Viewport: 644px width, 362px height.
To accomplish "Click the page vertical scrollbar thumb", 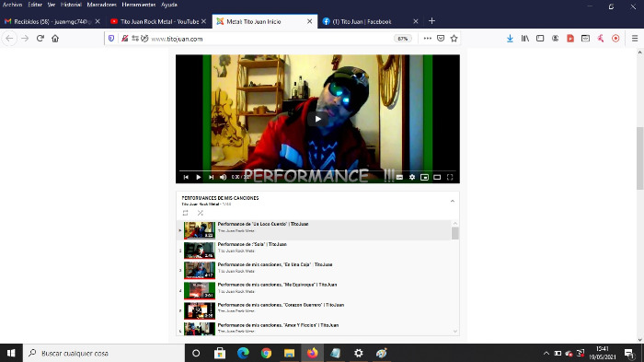I will pos(639,158).
